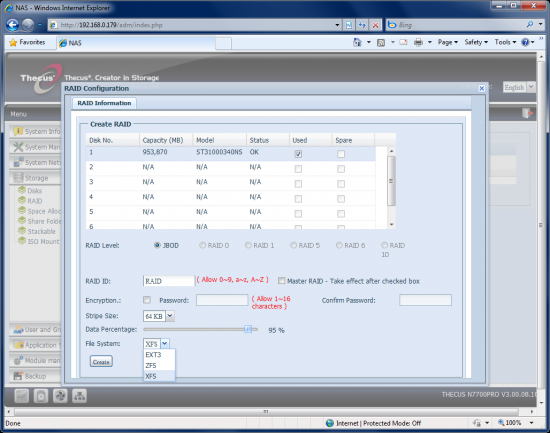The height and width of the screenshot is (433, 550).
Task: Click the fan status icon in bottom bar
Action: 60,396
